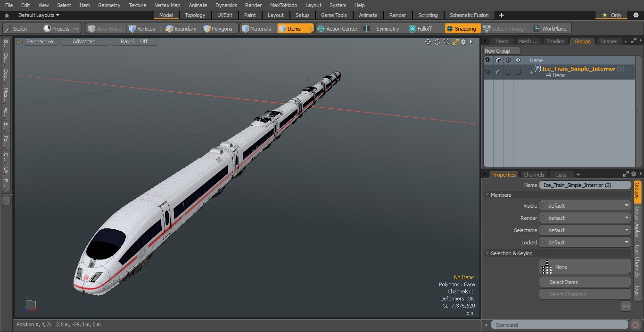
Task: Switch to the Shading panel tab
Action: [x=555, y=41]
